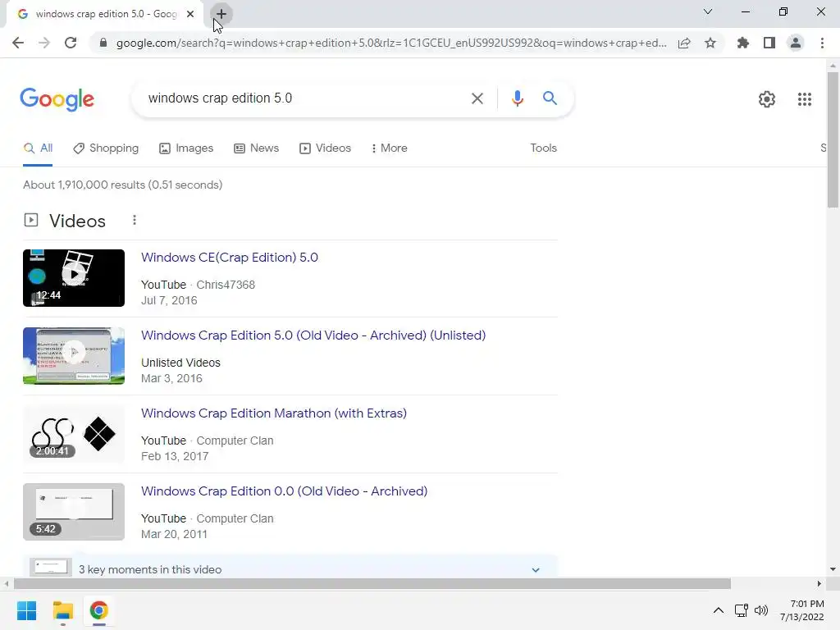Go forward one page
This screenshot has height=630, width=840.
[44, 43]
